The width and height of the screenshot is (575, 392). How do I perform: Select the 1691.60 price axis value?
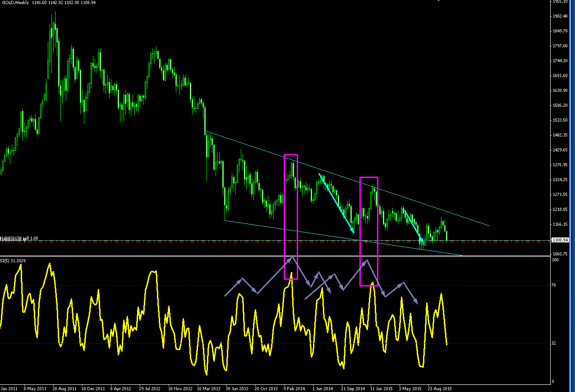click(x=560, y=75)
